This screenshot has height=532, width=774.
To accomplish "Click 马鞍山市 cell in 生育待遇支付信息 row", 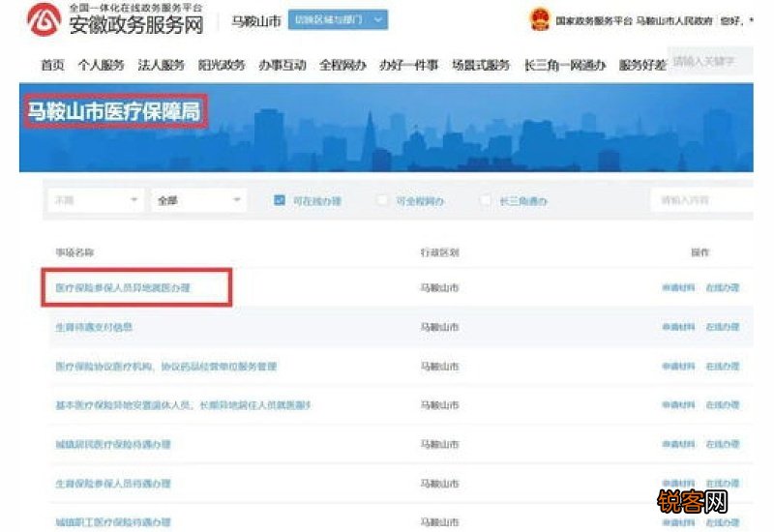I will (x=440, y=327).
